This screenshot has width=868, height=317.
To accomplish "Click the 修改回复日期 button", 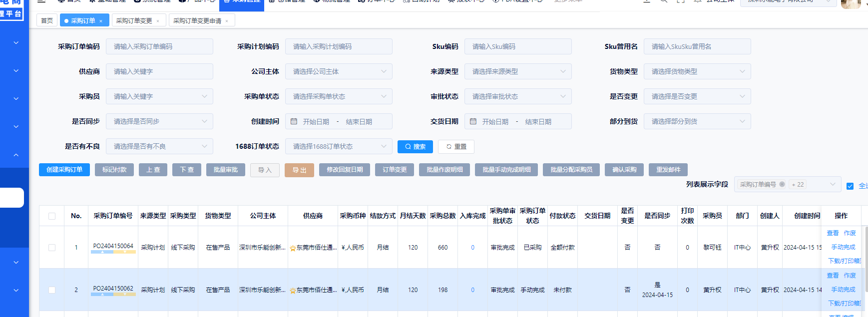I will 345,170.
